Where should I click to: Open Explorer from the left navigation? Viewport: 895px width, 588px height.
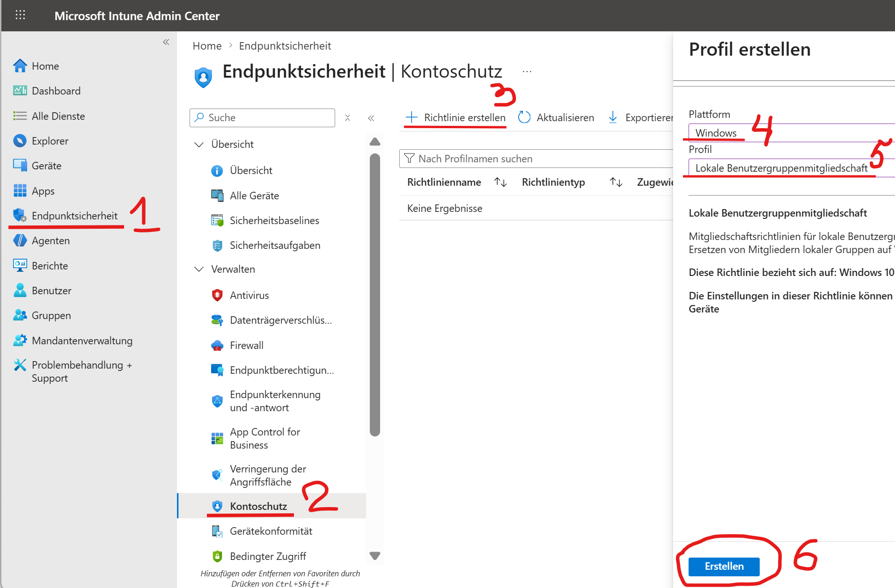point(50,141)
